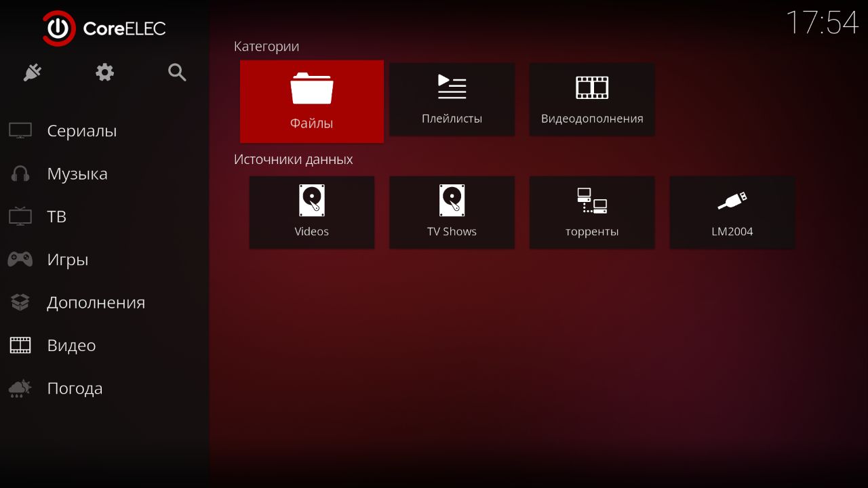Select the Видео menu entry

104,346
